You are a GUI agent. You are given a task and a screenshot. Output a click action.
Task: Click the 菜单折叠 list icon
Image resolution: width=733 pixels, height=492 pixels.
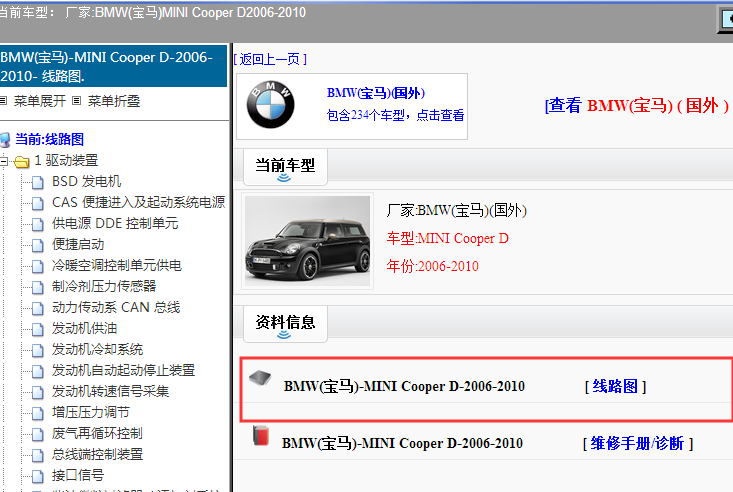point(77,101)
